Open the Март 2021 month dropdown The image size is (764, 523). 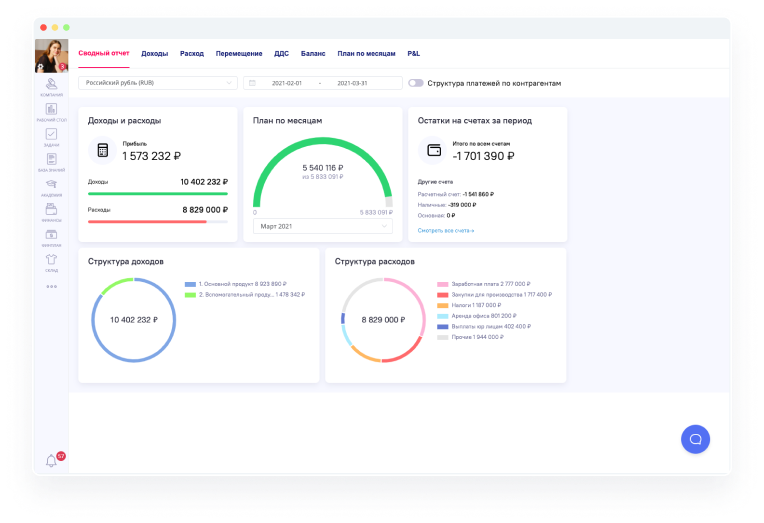pos(323,226)
